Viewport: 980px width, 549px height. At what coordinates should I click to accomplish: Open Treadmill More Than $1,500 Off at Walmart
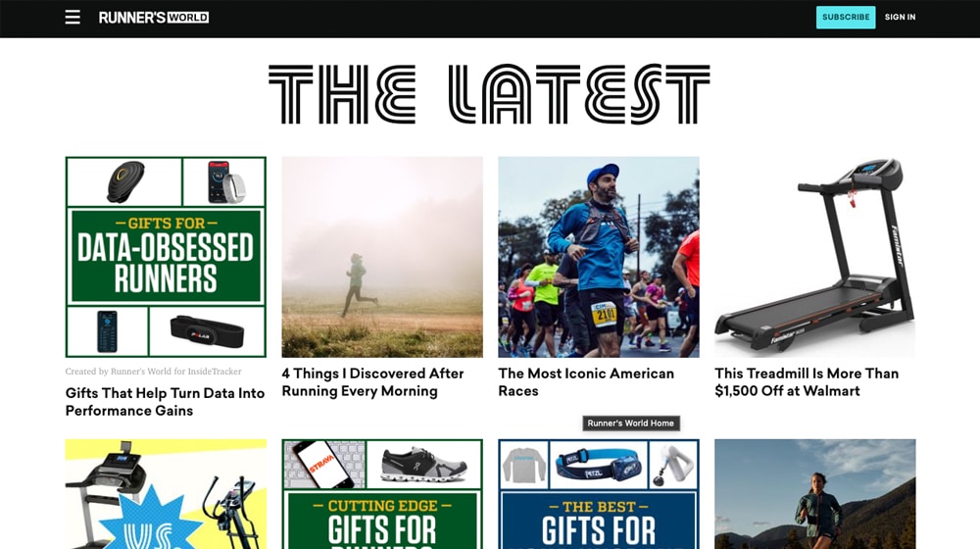click(x=807, y=382)
